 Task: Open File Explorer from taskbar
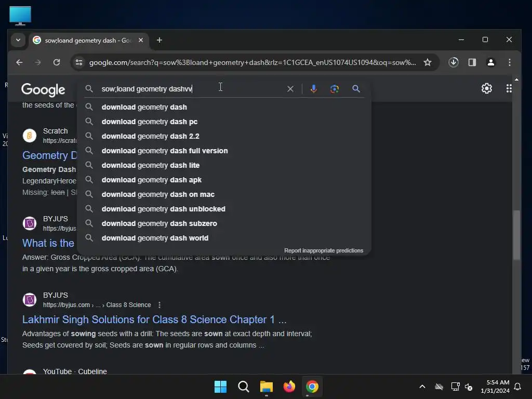[x=267, y=387]
